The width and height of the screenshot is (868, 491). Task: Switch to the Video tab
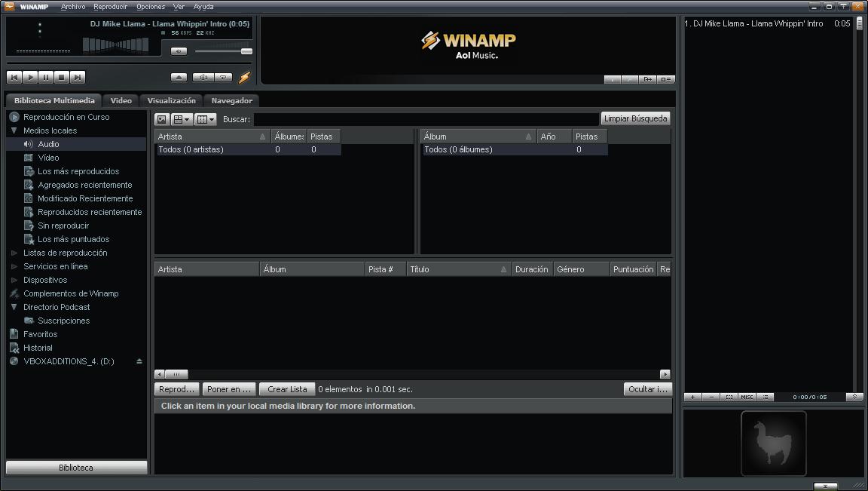coord(121,100)
